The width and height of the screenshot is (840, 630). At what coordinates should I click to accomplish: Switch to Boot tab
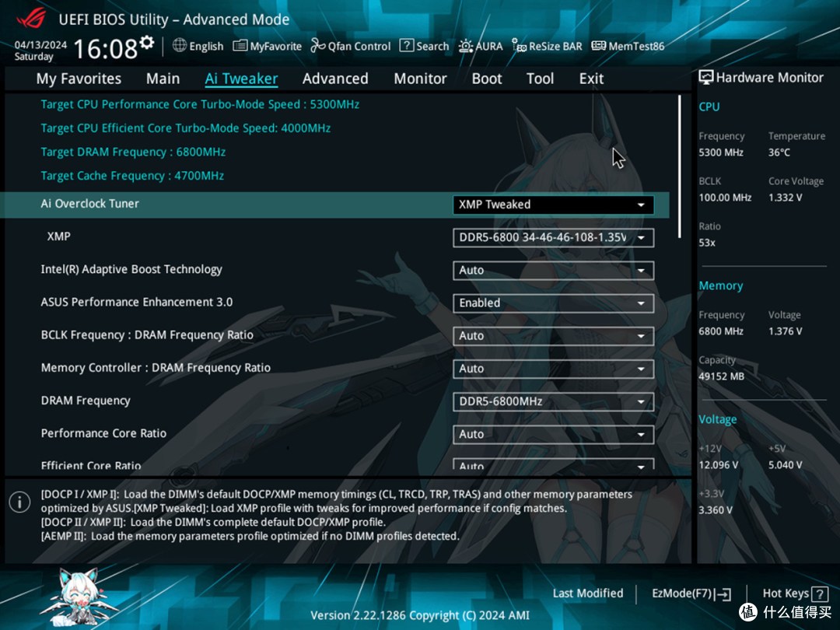(486, 79)
